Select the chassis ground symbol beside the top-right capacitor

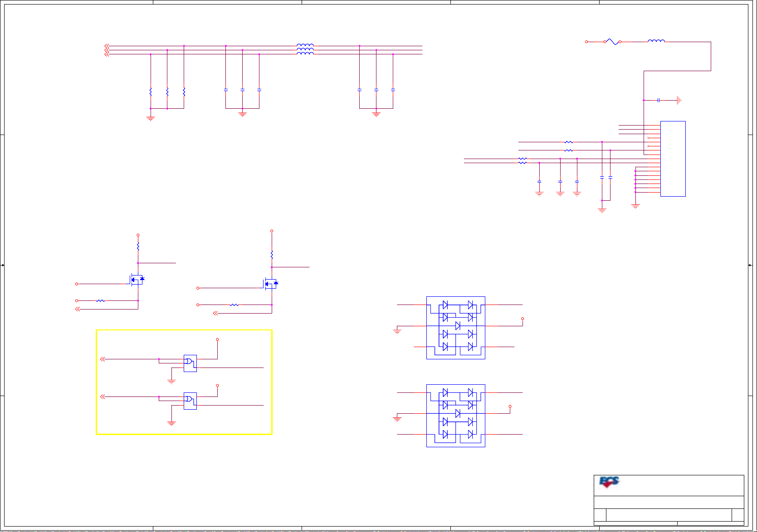point(679,100)
